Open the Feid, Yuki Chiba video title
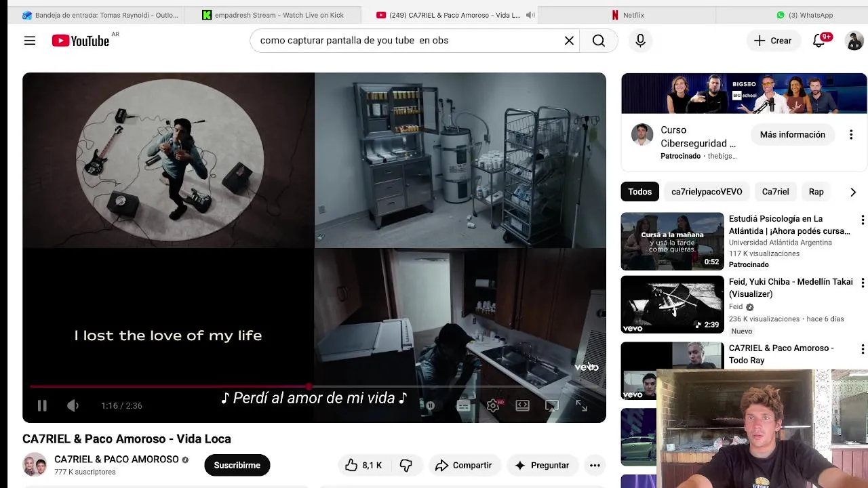Image resolution: width=868 pixels, height=488 pixels. [791, 288]
